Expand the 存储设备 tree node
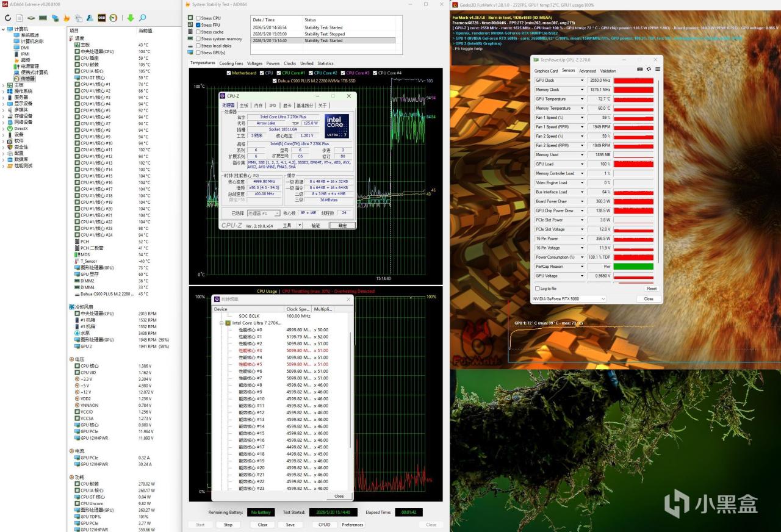Viewport: 781px width, 532px height. 3,116
